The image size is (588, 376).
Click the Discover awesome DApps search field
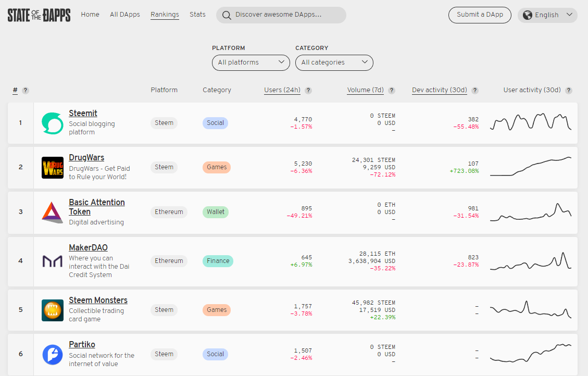coord(281,15)
